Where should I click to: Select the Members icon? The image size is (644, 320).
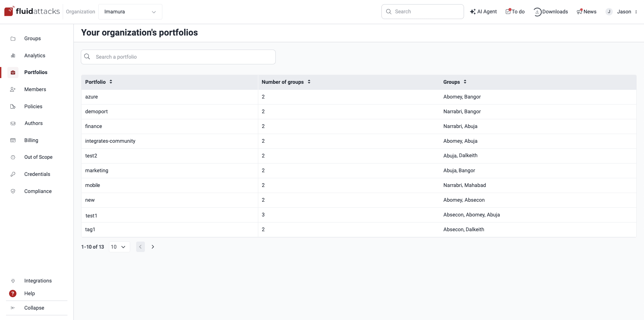[13, 89]
